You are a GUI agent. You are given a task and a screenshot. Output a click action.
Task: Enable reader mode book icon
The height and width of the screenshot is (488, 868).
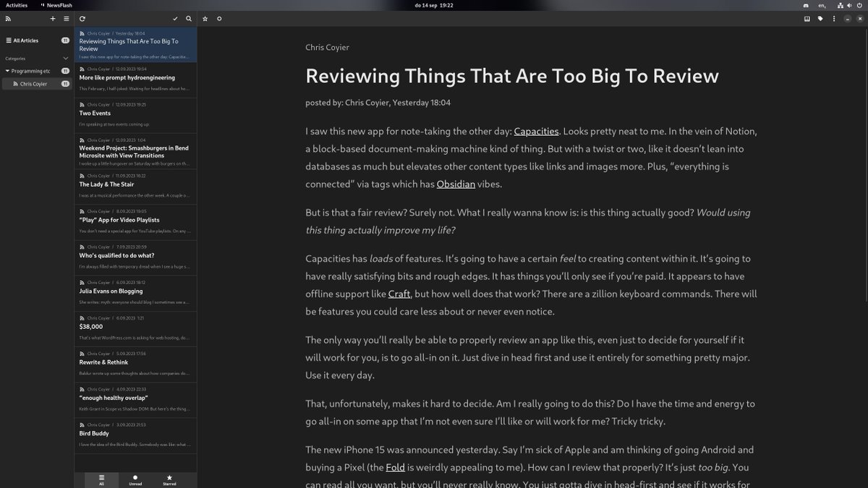(807, 19)
